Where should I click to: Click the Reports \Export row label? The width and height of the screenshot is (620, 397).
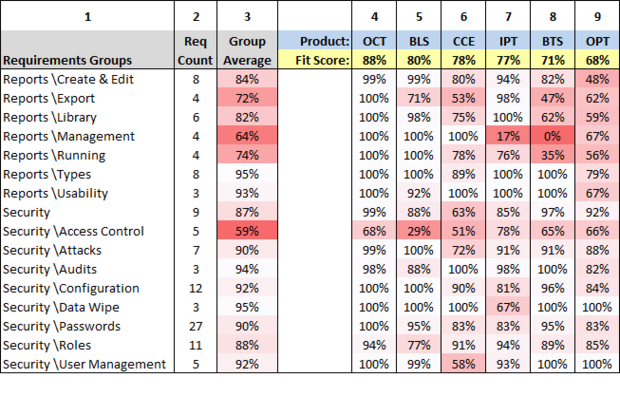click(49, 98)
